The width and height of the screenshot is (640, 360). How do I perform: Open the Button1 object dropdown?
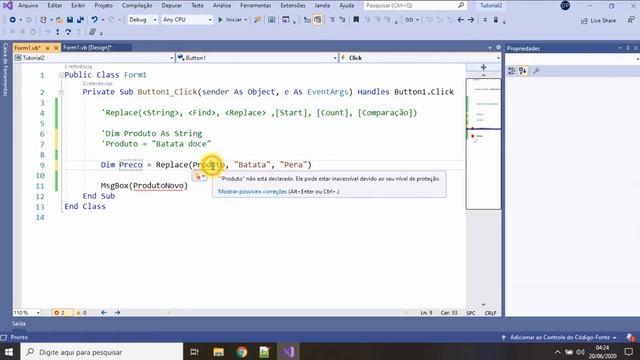click(257, 58)
